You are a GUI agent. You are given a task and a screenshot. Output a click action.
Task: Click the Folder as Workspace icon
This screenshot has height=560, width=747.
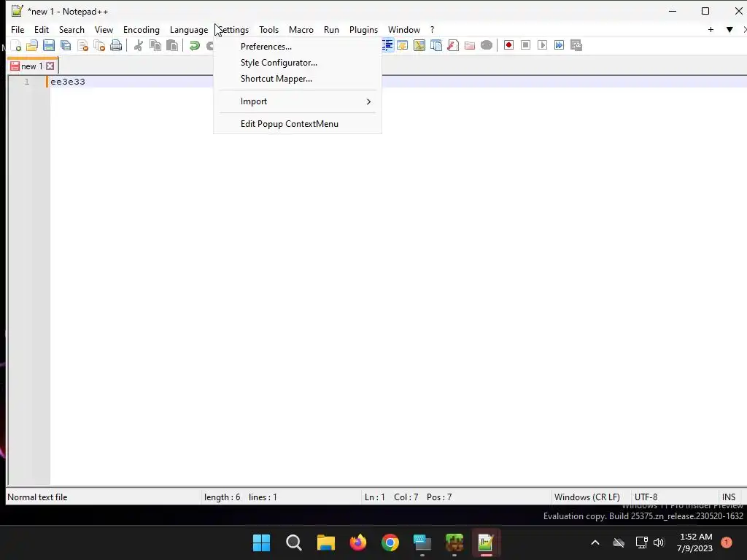[x=470, y=45]
